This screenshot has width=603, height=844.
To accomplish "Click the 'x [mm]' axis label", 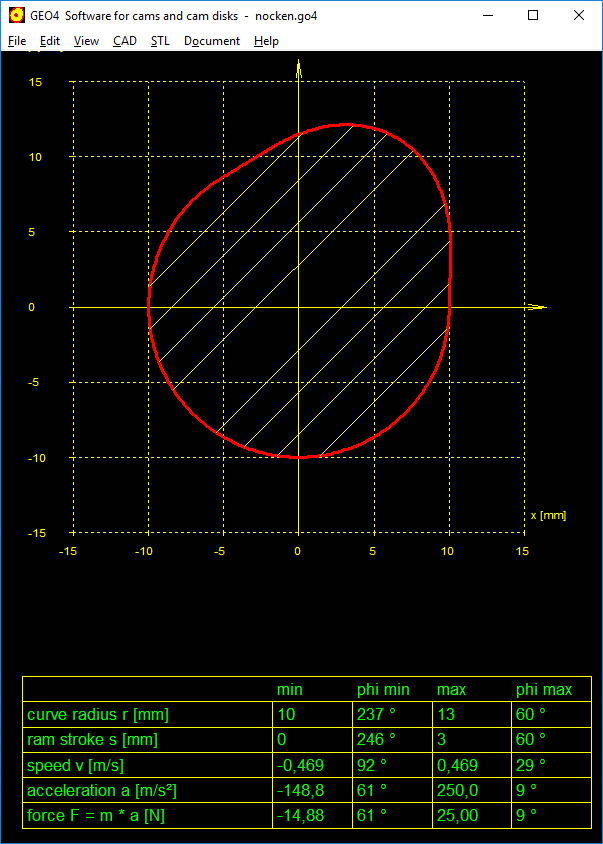I will pyautogui.click(x=548, y=515).
